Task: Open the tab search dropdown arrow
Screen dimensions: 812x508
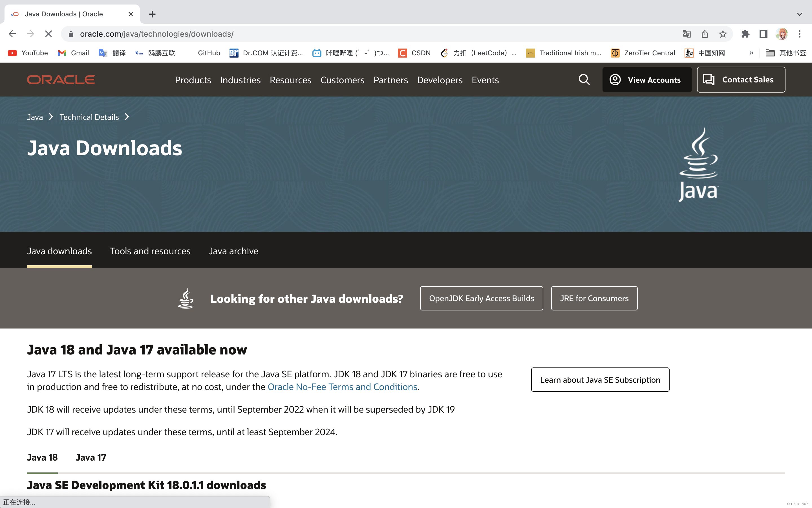Action: (x=800, y=14)
